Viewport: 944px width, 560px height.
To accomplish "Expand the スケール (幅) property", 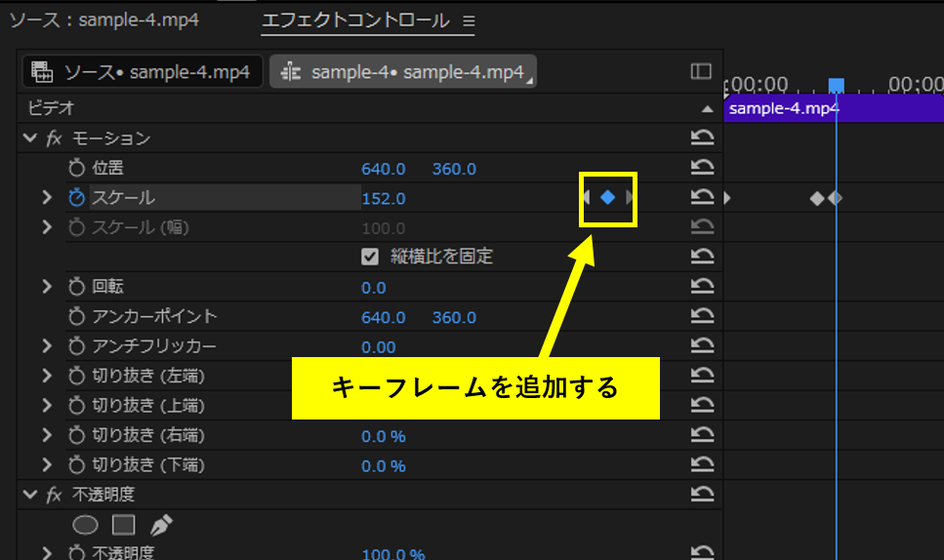I will pos(47,227).
